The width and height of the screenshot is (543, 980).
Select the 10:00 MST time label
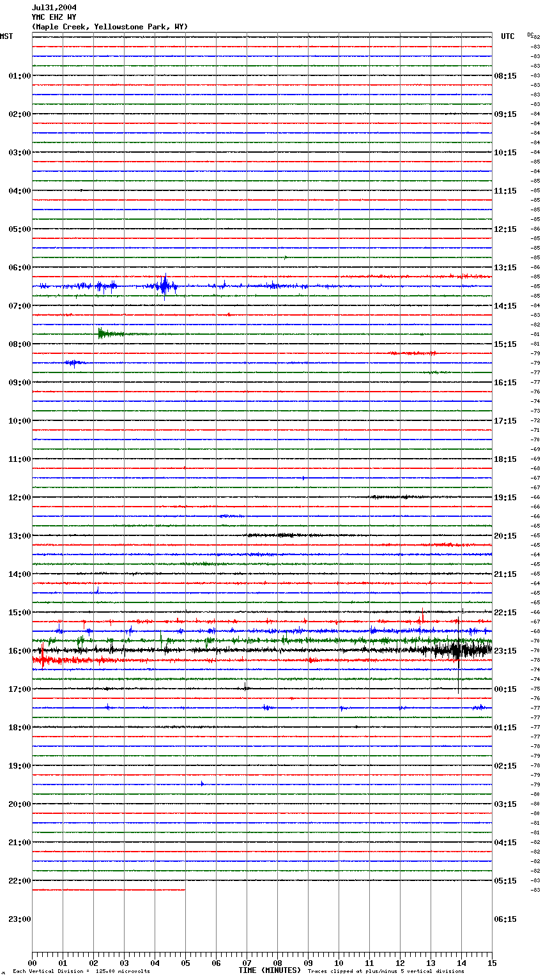pos(20,421)
